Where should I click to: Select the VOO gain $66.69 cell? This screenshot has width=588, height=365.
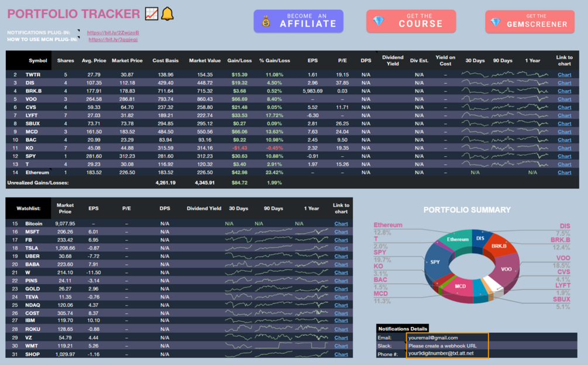[x=239, y=99]
